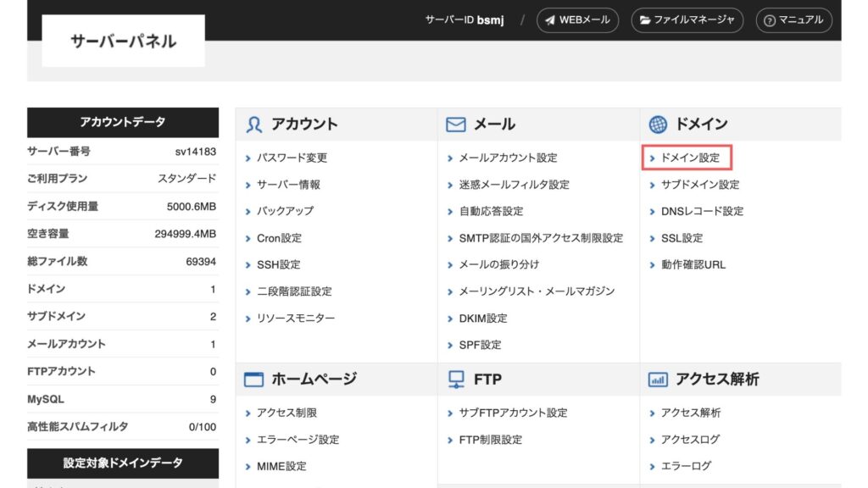The image size is (868, 488).
Task: Click plan value スタンダード
Action: (187, 179)
